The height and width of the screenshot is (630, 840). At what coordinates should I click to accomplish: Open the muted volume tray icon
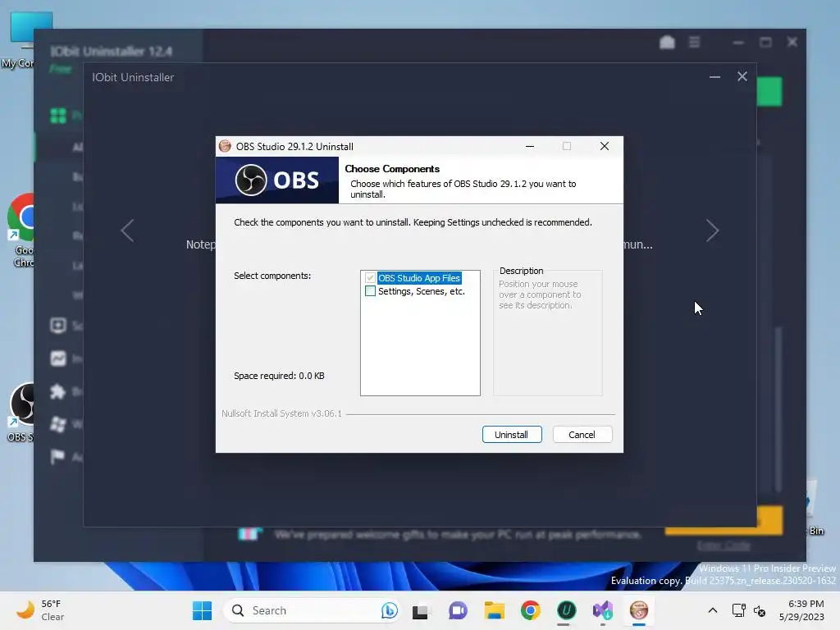pyautogui.click(x=759, y=610)
